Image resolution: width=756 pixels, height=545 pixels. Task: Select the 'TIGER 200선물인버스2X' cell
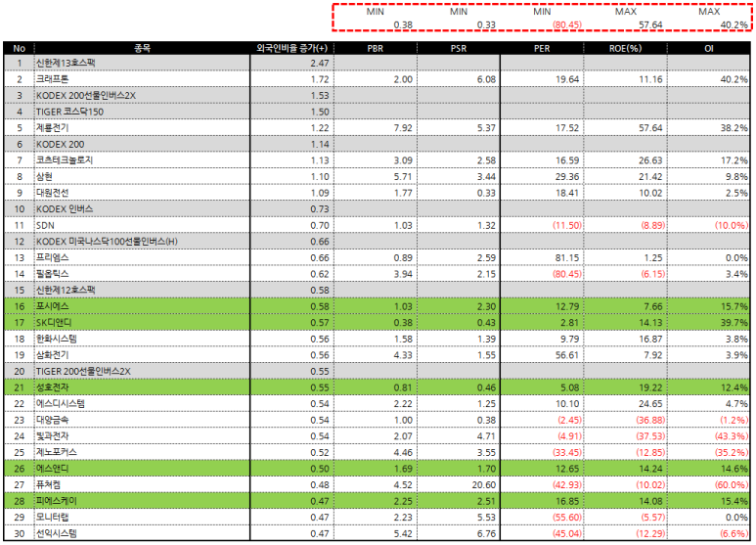point(142,372)
